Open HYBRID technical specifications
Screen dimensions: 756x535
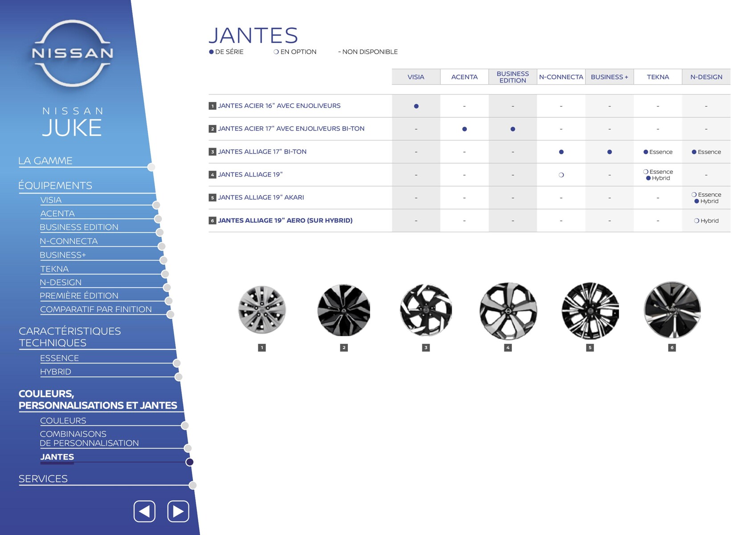(x=56, y=372)
